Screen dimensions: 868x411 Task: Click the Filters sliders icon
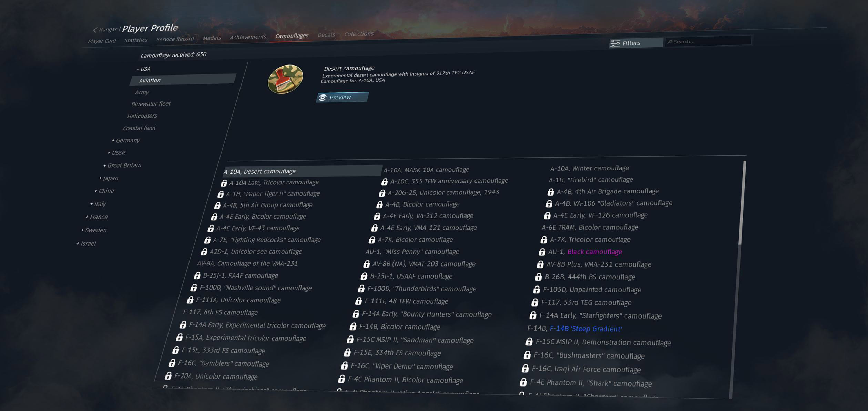point(615,43)
